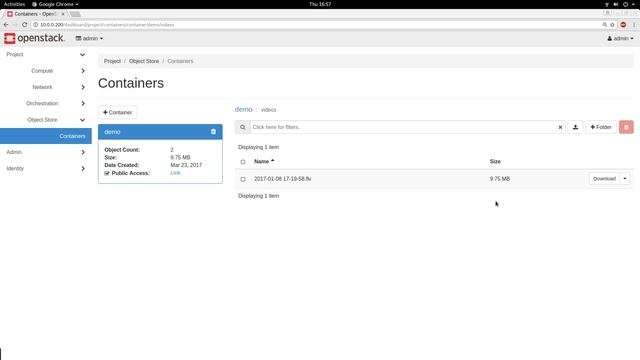Click the zoom magnifier icon in address bar
The image size is (640, 360).
click(604, 24)
